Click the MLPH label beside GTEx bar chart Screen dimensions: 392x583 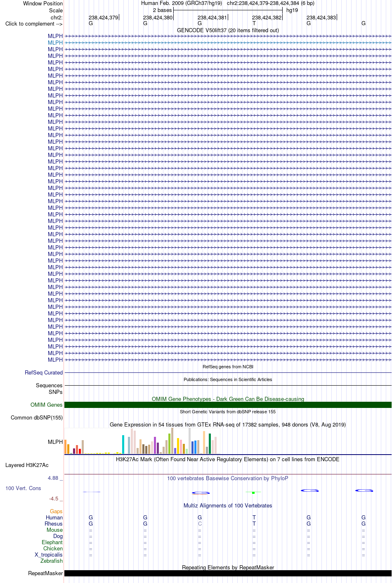(55, 442)
